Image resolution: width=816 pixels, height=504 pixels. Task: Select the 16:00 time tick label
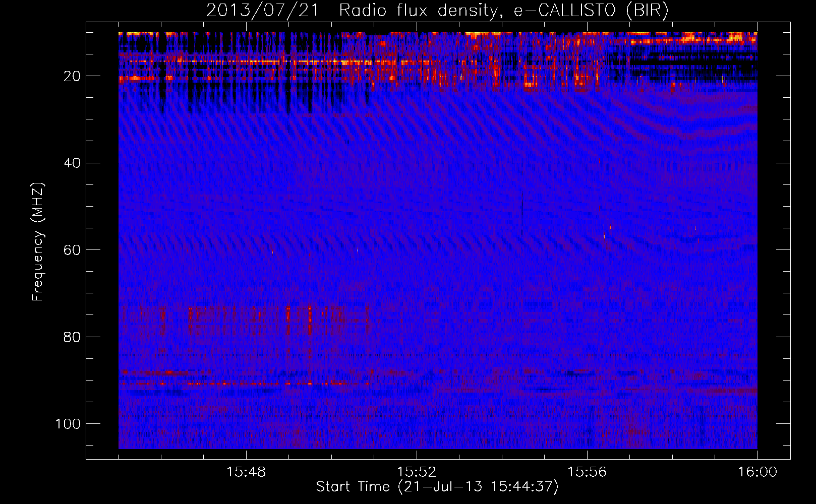(757, 472)
